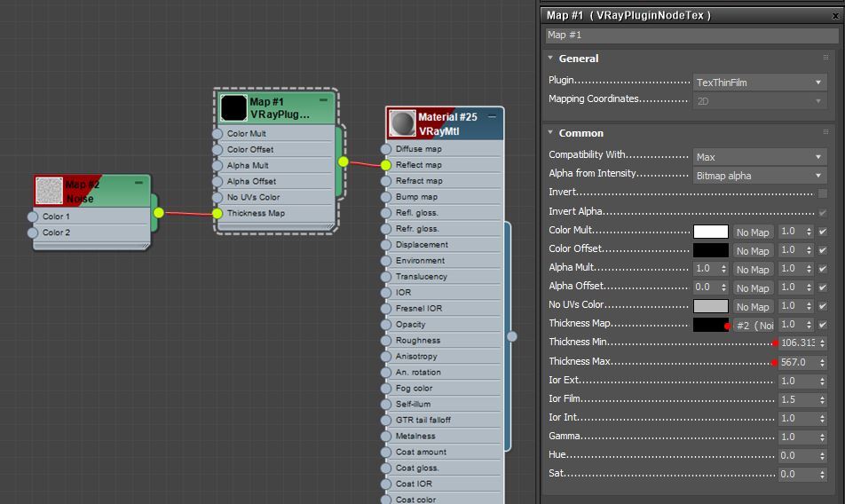
Task: Open the white Color Mult swatch
Action: [x=711, y=232]
